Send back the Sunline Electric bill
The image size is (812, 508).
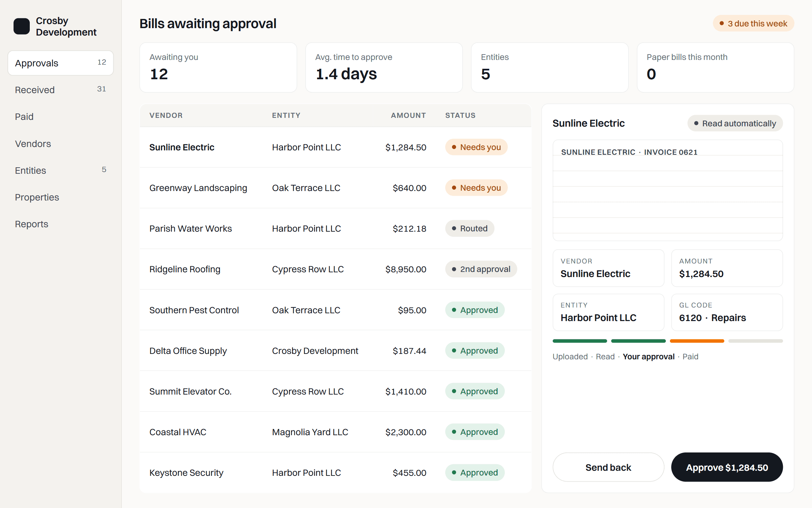click(608, 467)
